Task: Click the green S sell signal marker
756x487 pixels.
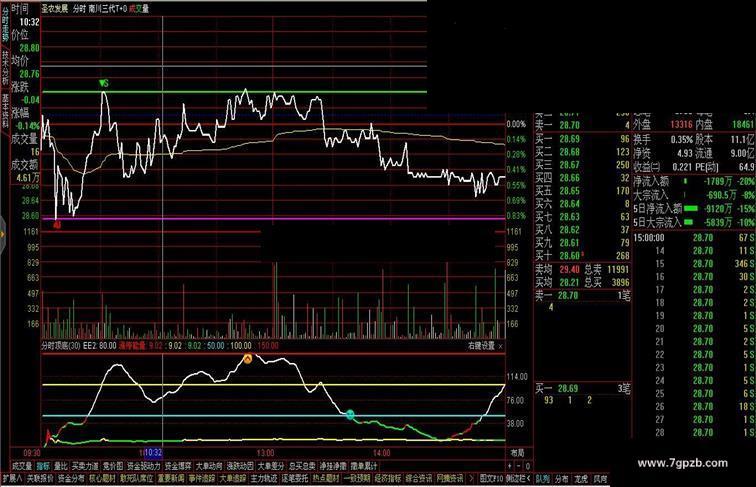Action: 103,83
